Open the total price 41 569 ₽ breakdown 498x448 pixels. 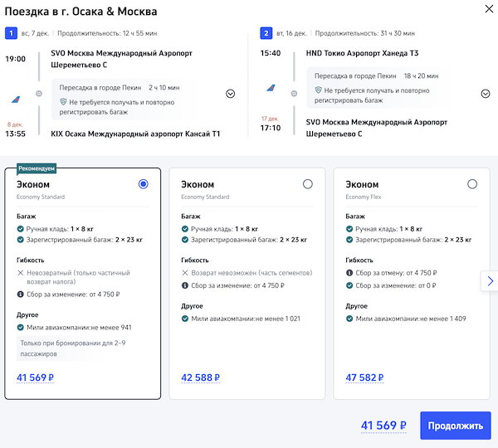[383, 426]
